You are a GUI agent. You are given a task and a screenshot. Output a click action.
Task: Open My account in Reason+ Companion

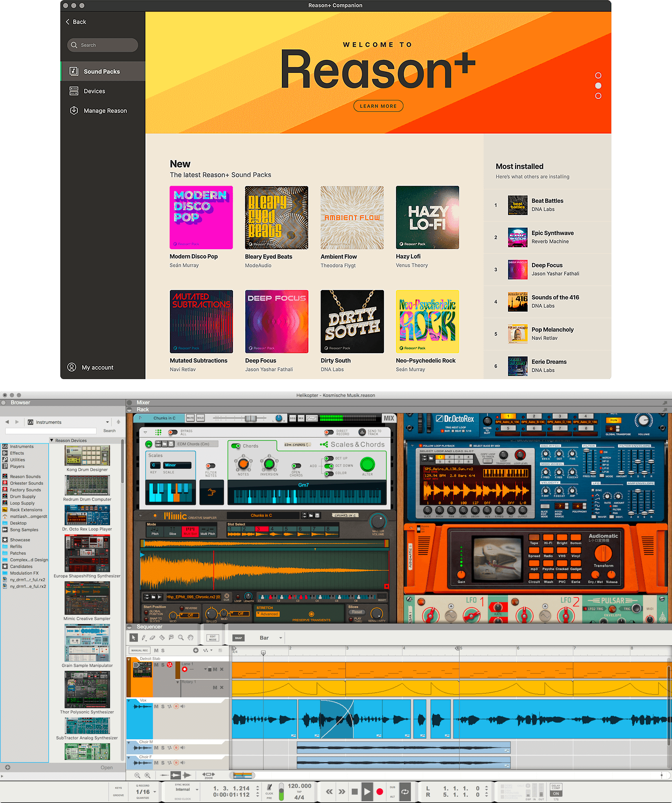(x=97, y=367)
